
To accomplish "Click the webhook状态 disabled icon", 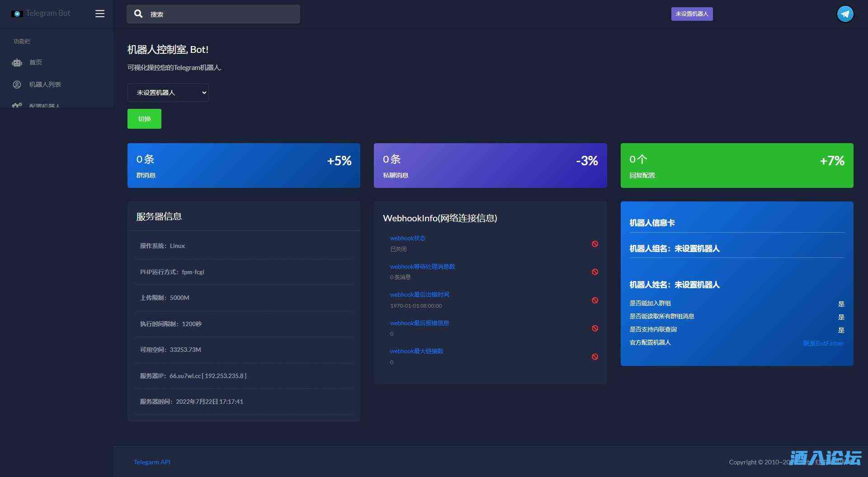I will tap(595, 244).
